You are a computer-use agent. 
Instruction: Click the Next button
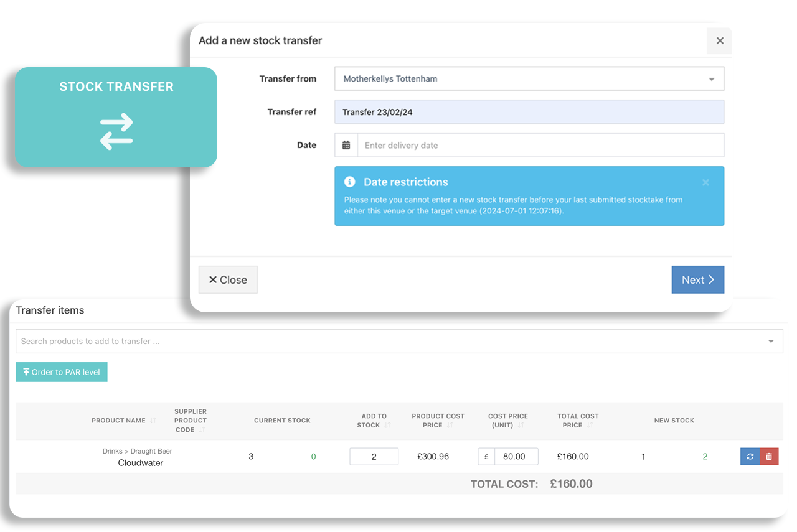click(x=698, y=280)
